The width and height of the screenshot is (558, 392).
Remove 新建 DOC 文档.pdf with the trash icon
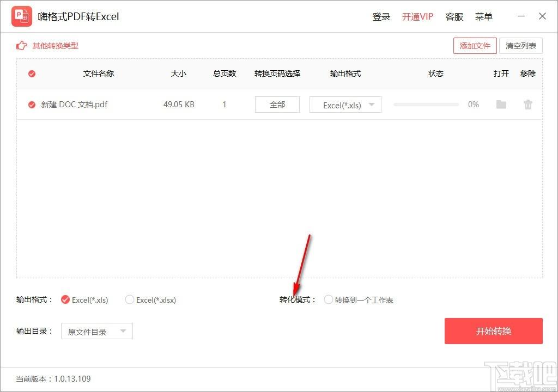[527, 104]
